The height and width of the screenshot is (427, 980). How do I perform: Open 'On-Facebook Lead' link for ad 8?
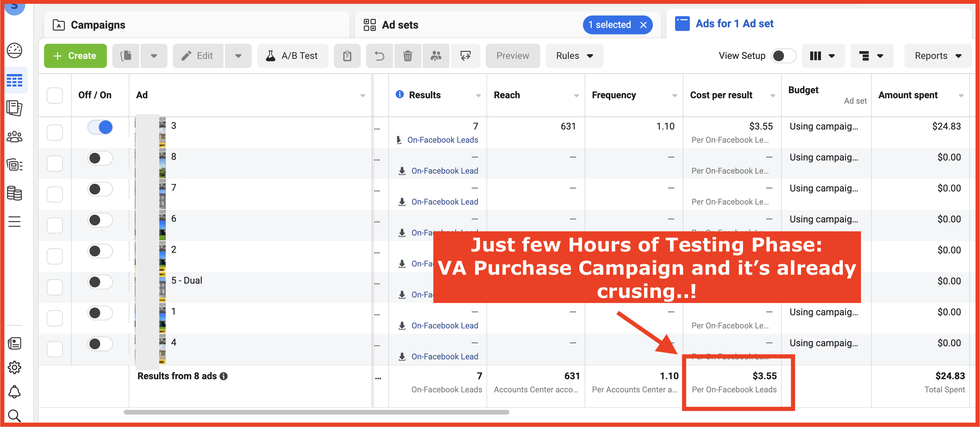coord(444,171)
